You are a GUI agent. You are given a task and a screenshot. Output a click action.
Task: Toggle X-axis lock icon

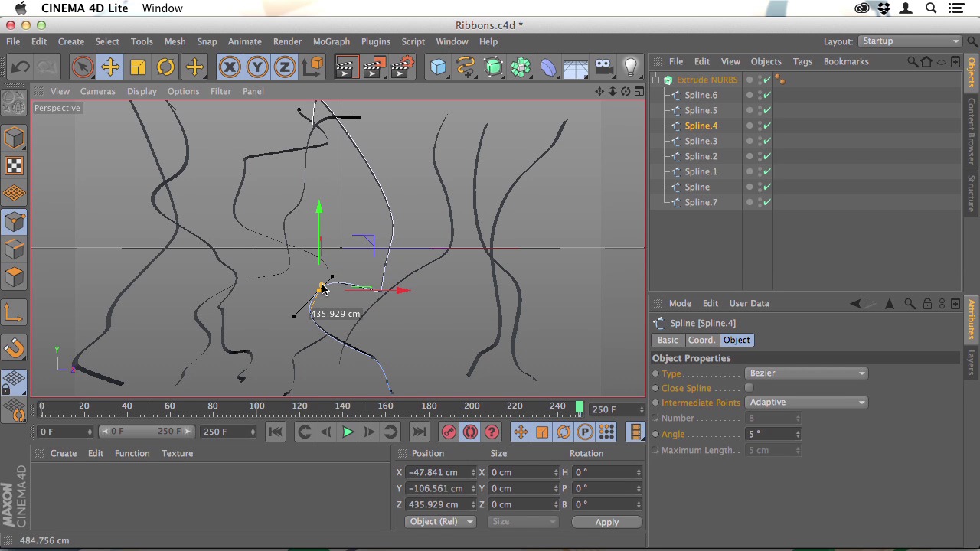[230, 67]
